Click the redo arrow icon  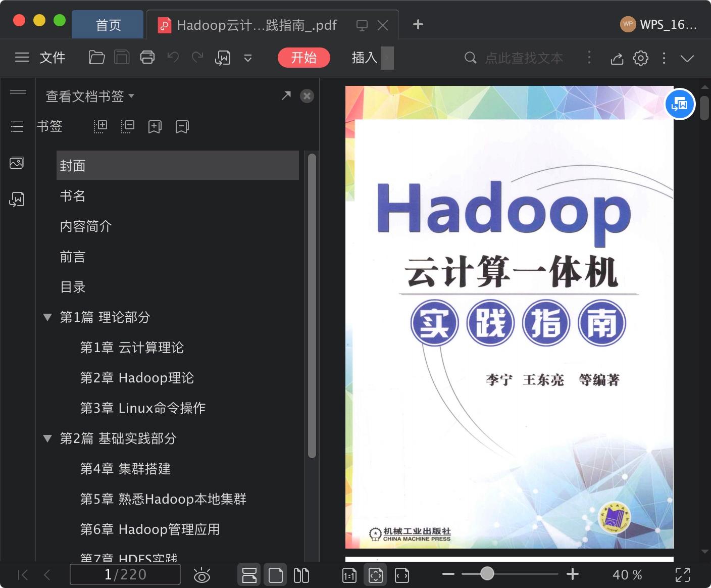(197, 57)
